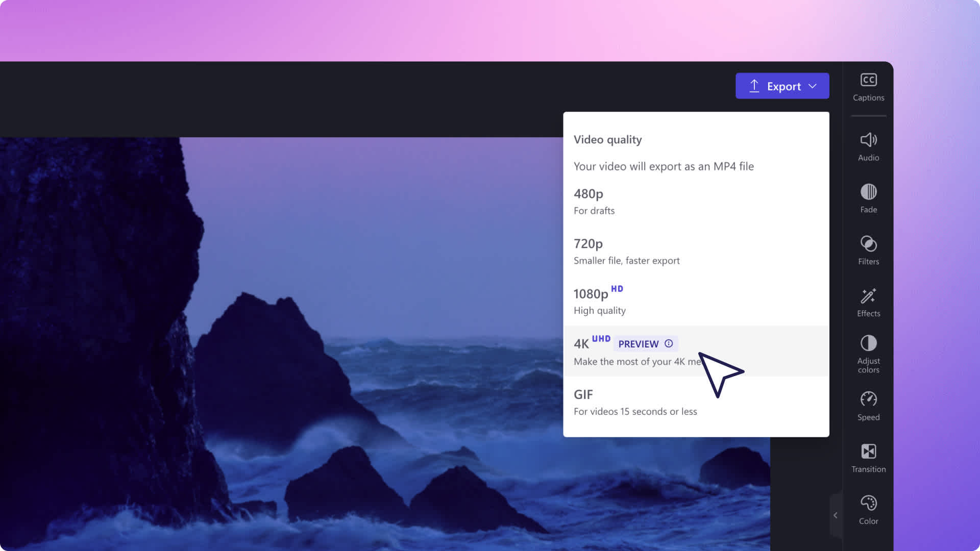Select the Fade tool

tap(868, 198)
